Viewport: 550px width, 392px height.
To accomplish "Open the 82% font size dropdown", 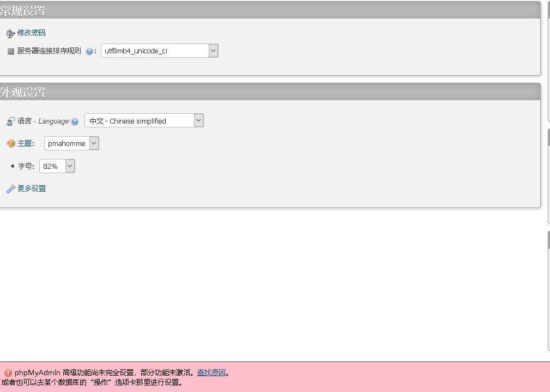I will (57, 166).
